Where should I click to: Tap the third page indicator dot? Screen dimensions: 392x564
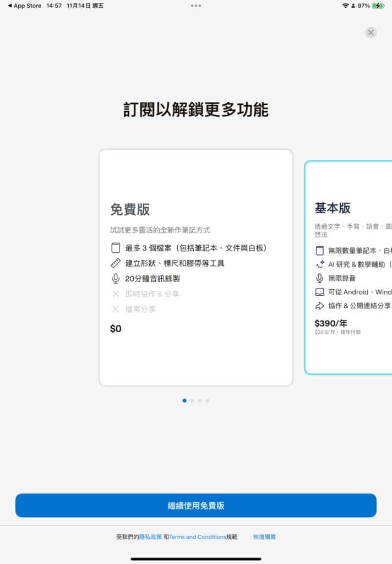tap(200, 400)
